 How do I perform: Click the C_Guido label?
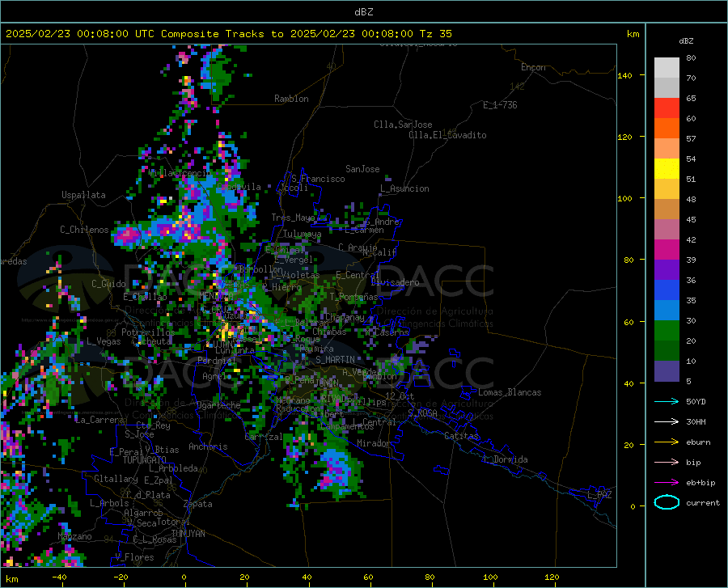click(x=108, y=284)
